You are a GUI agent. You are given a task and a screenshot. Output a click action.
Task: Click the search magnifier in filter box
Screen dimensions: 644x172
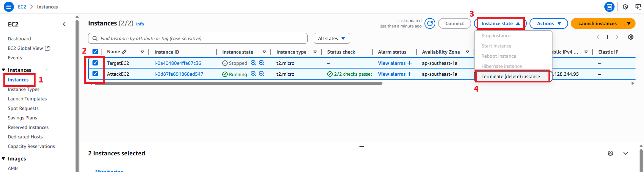95,38
